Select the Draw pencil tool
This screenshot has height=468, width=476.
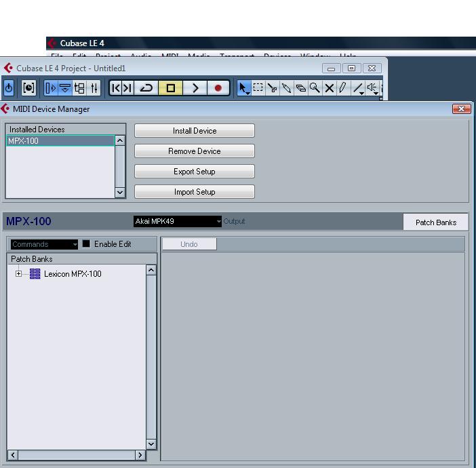tap(343, 87)
